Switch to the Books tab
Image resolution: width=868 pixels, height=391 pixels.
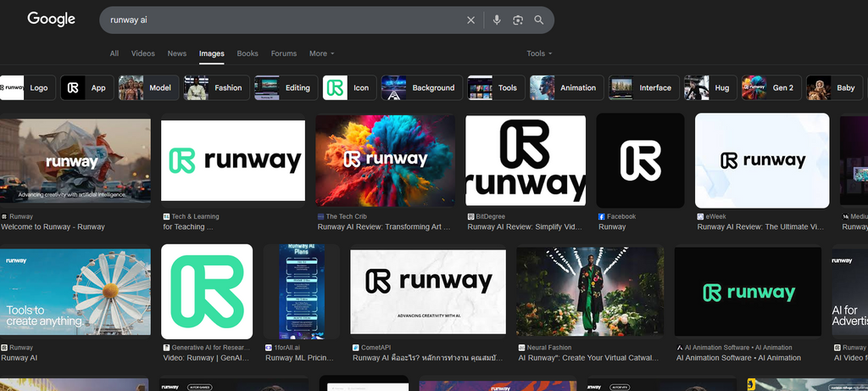click(x=248, y=53)
